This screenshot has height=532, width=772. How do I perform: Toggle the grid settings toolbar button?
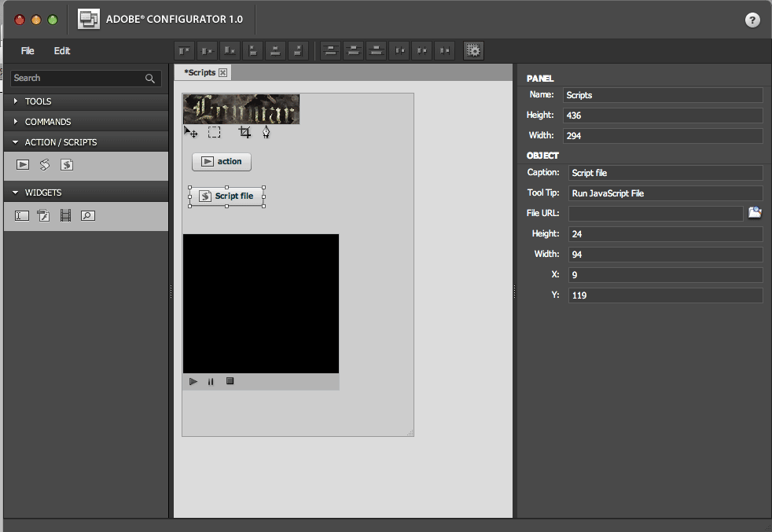pos(473,51)
